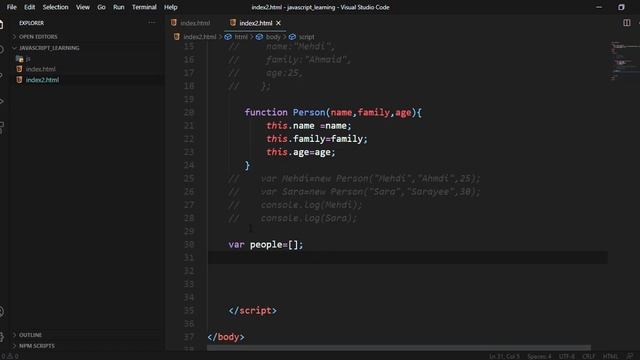Image resolution: width=640 pixels, height=360 pixels.
Task: Click HTML language mode status item
Action: (x=610, y=356)
